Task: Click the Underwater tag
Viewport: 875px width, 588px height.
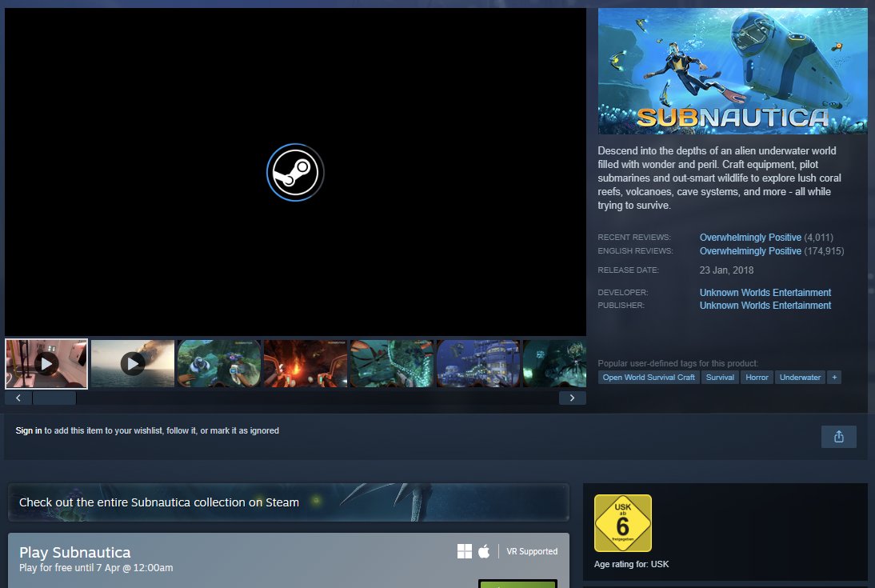Action: [800, 378]
